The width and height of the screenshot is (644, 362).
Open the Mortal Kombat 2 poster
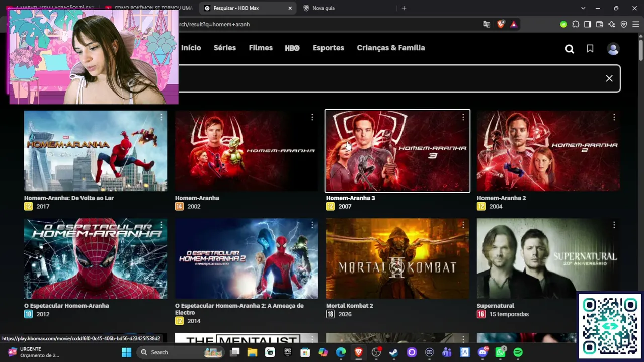coord(397,258)
